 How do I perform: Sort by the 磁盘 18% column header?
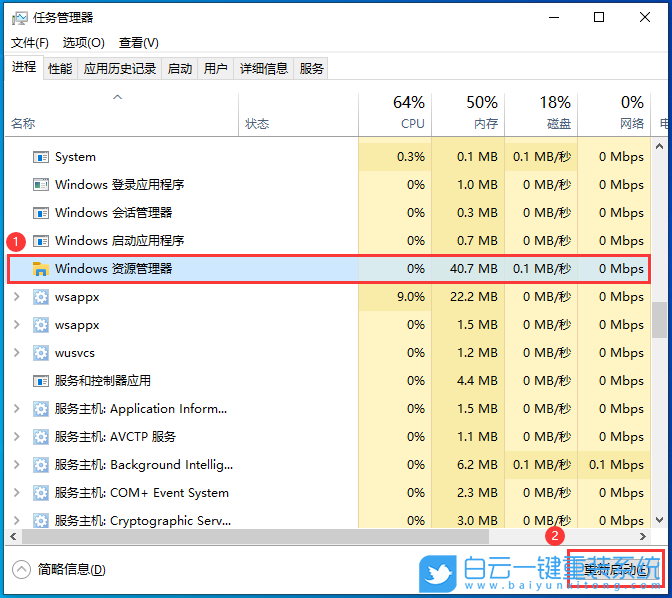click(x=541, y=113)
